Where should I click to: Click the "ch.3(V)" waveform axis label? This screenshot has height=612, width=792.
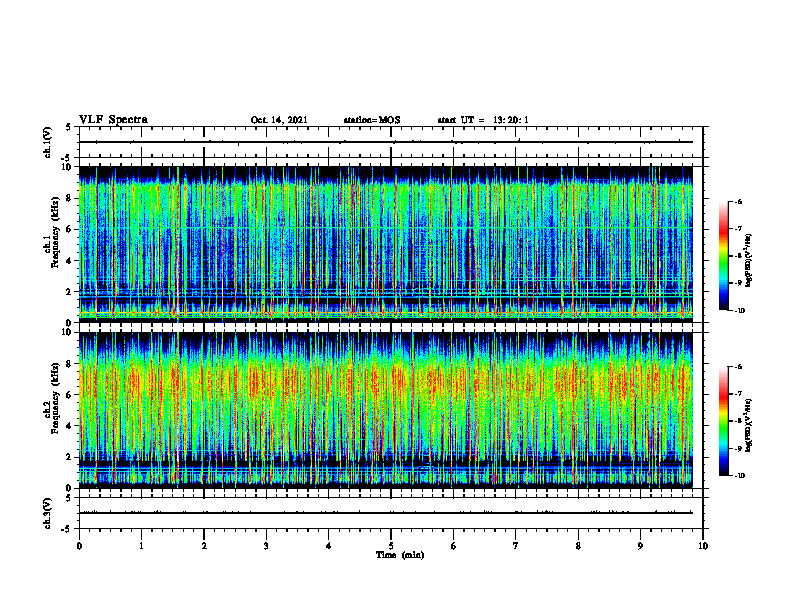48,513
